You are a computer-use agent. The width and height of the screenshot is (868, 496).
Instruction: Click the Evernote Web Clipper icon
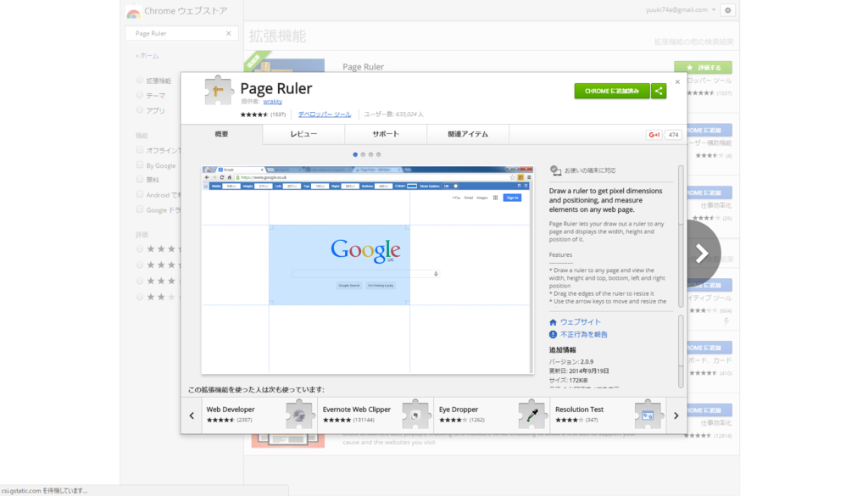point(415,414)
